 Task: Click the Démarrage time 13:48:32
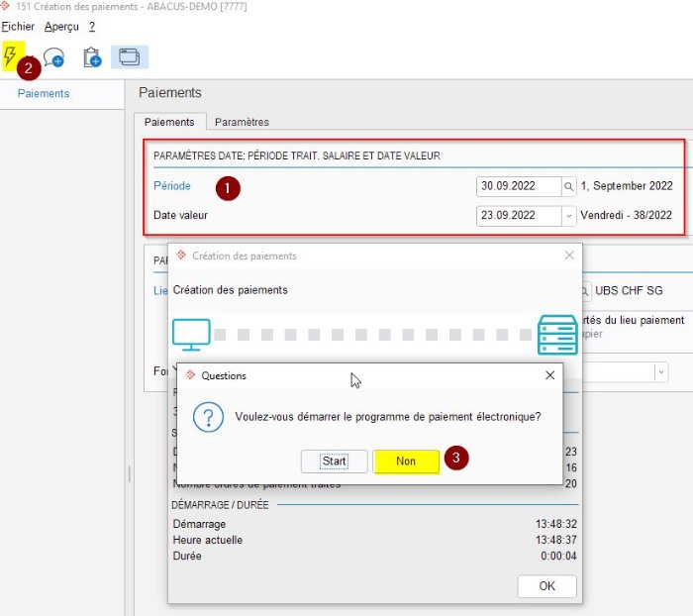pos(556,524)
